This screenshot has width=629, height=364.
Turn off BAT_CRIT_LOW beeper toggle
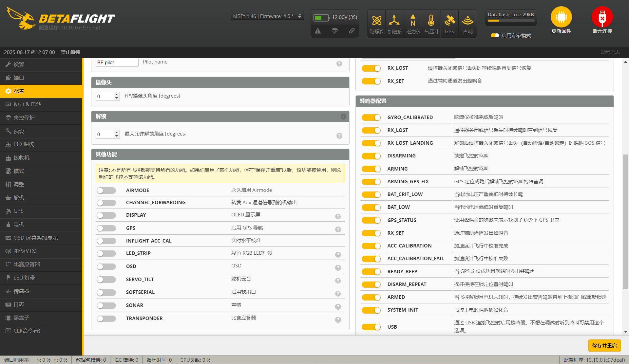click(371, 194)
